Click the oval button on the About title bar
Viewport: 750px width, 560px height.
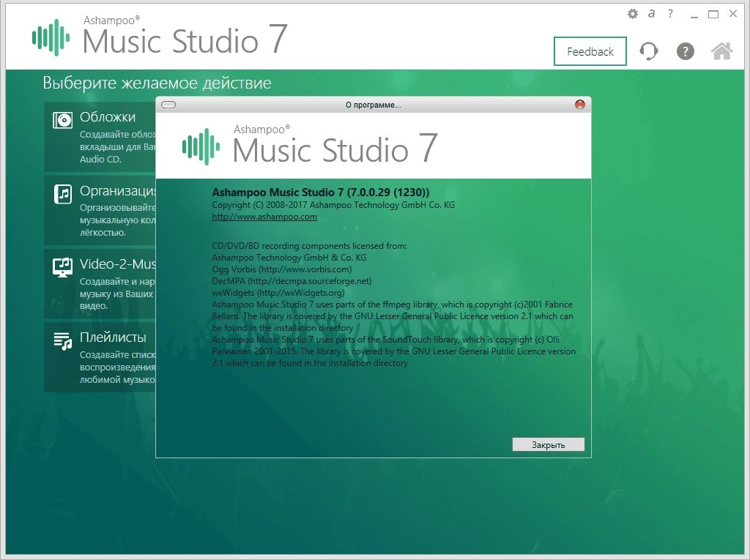168,105
